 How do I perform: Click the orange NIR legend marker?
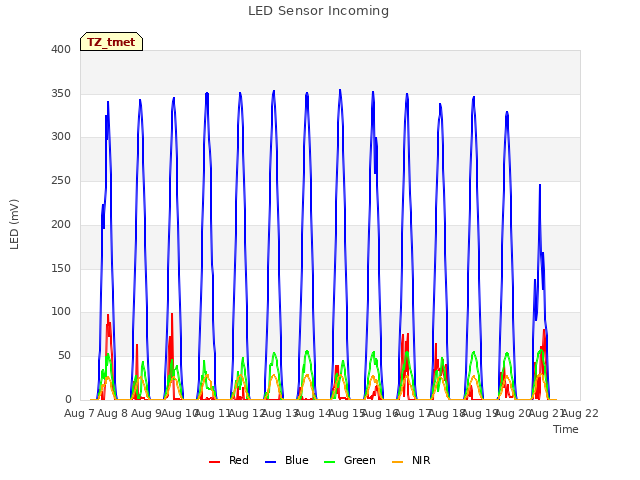pyautogui.click(x=397, y=462)
